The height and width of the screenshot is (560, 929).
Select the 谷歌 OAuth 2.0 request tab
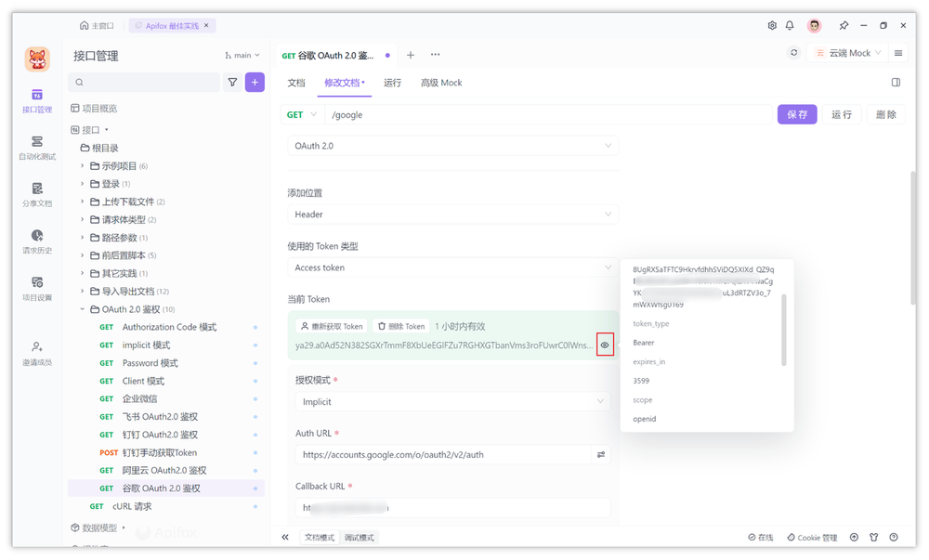pos(335,55)
